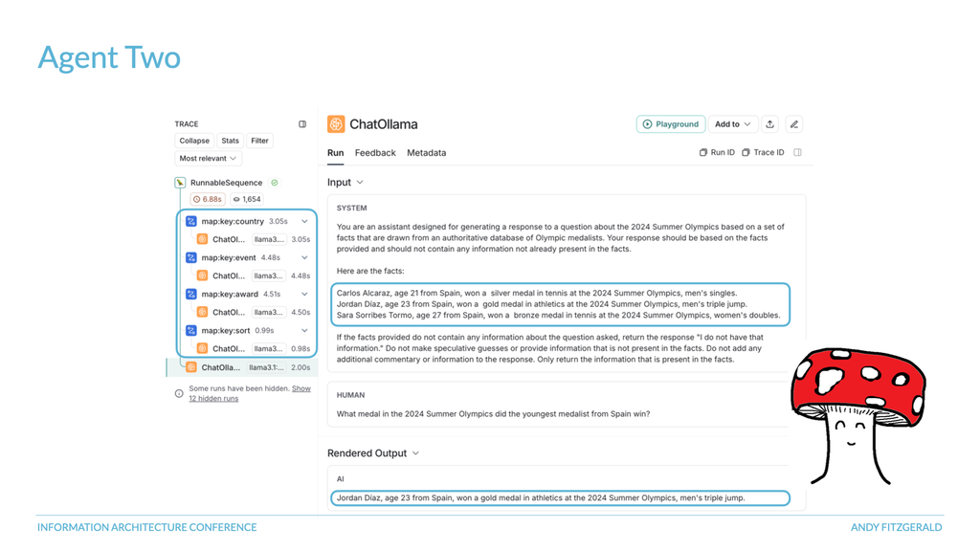Collapse the map:key:event node

[x=304, y=257]
